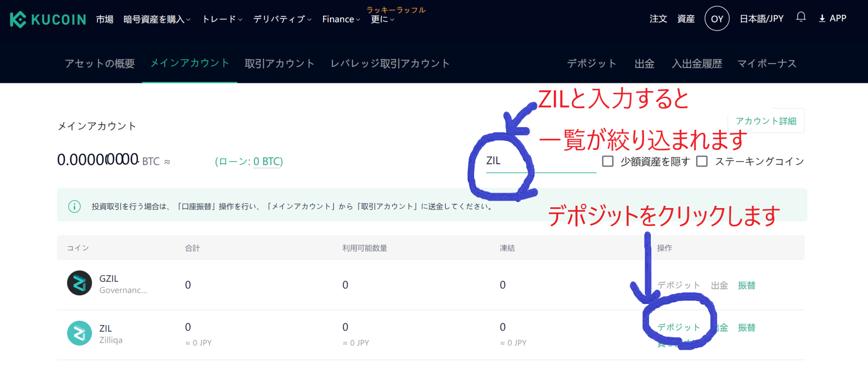Click 振替 in the ZIL row
This screenshot has width=868, height=392.
point(746,327)
